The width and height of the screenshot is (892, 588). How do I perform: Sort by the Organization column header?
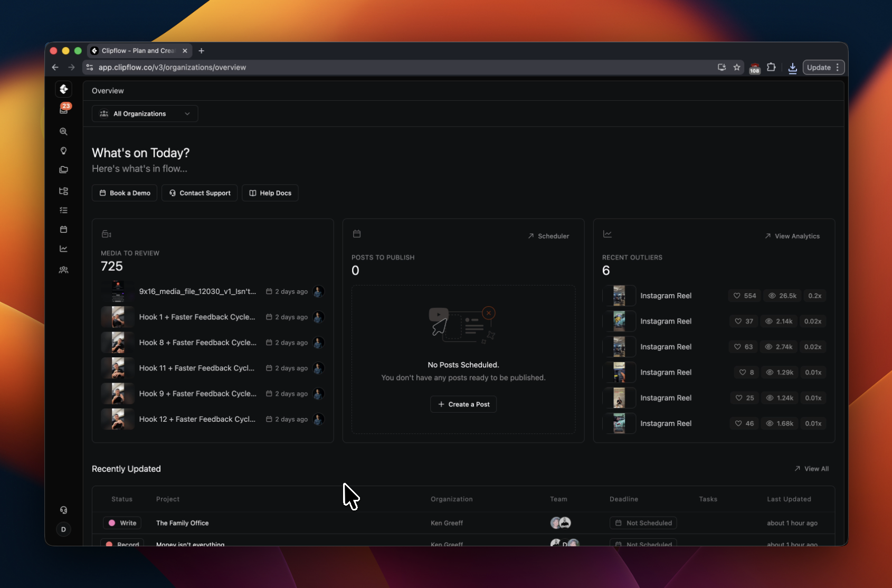coord(452,499)
